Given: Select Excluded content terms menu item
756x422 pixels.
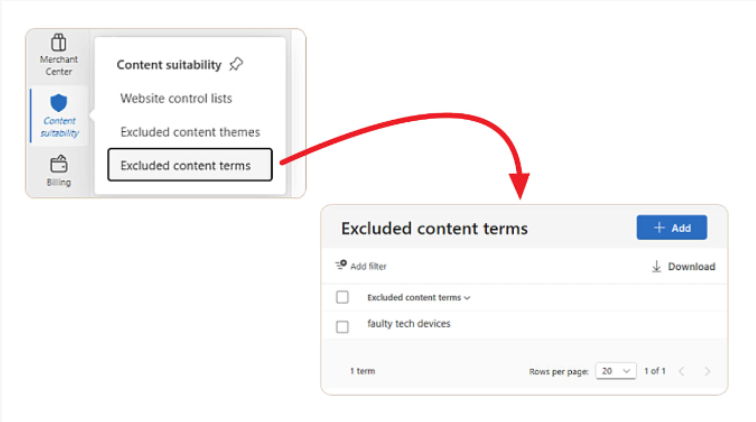Looking at the screenshot, I should (190, 165).
